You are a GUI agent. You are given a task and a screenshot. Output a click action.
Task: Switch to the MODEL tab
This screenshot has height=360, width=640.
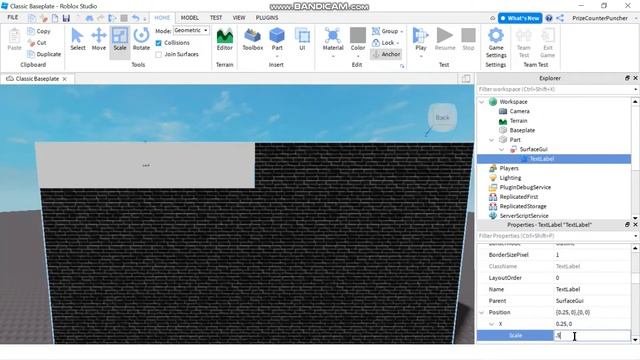point(189,18)
